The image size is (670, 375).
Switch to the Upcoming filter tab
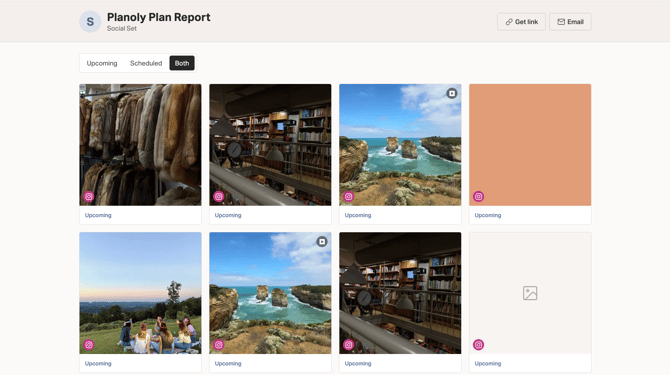102,63
